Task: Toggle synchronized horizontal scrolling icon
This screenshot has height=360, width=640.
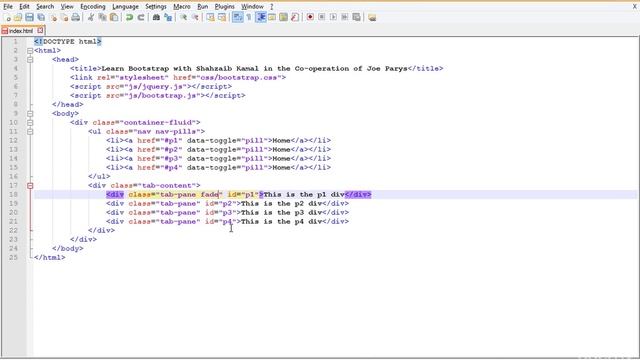Action: (222, 18)
